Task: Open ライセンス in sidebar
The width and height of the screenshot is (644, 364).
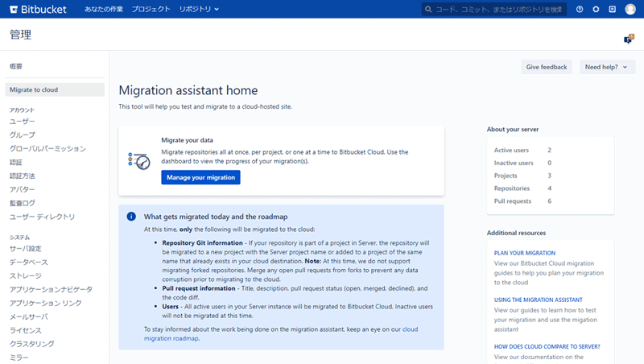Action: pyautogui.click(x=26, y=330)
